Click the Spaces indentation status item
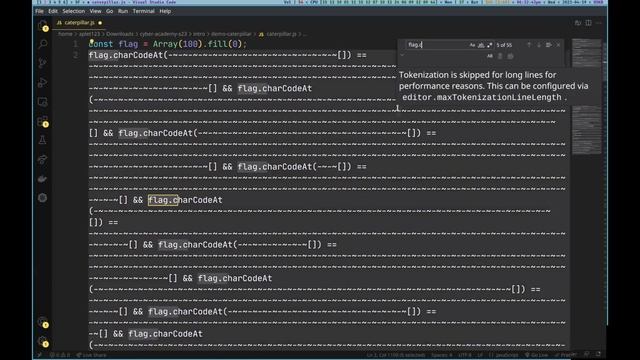This screenshot has width=640, height=360. pyautogui.click(x=442, y=355)
